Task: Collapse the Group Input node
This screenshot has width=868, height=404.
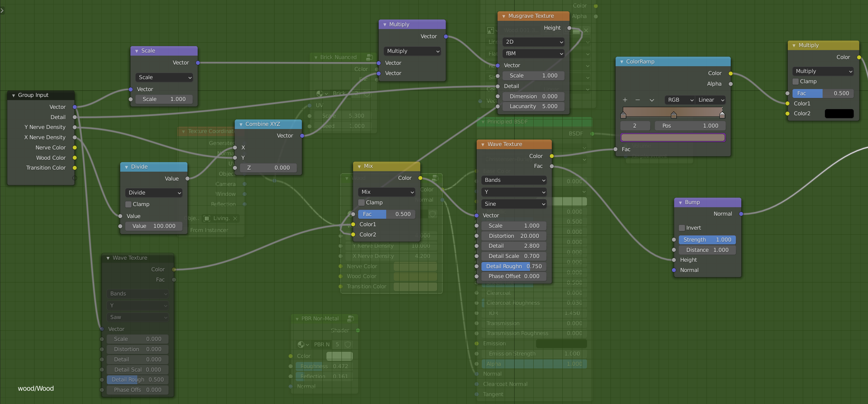Action: point(14,95)
